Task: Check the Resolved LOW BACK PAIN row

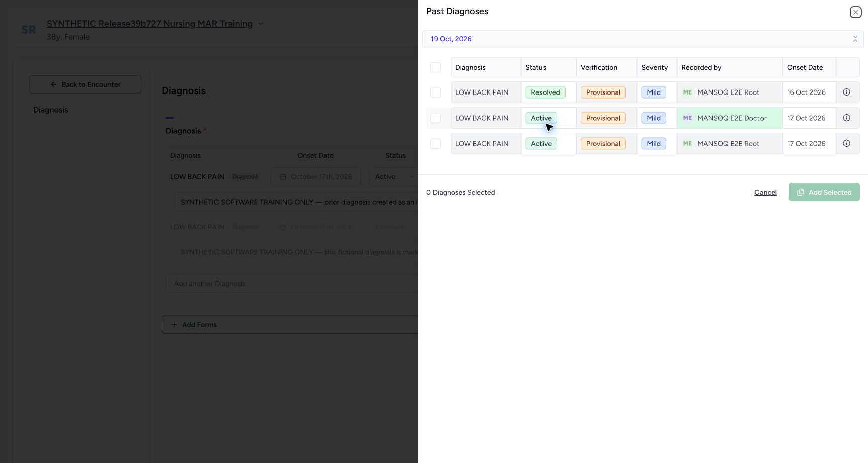Action: [x=436, y=92]
